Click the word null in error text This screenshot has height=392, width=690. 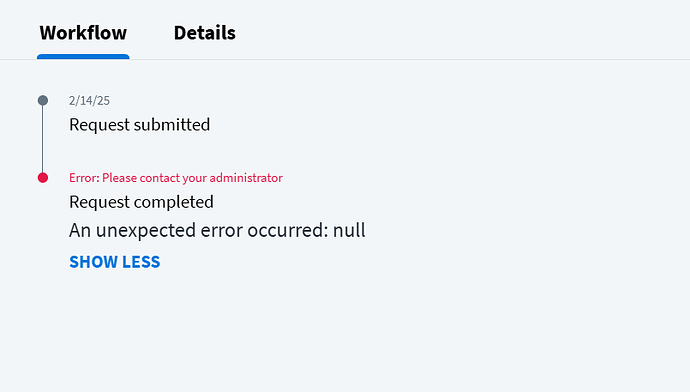click(x=349, y=230)
